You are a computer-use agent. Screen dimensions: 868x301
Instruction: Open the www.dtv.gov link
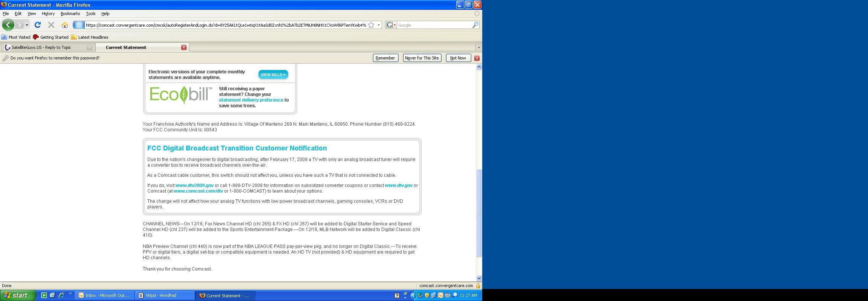(x=399, y=185)
